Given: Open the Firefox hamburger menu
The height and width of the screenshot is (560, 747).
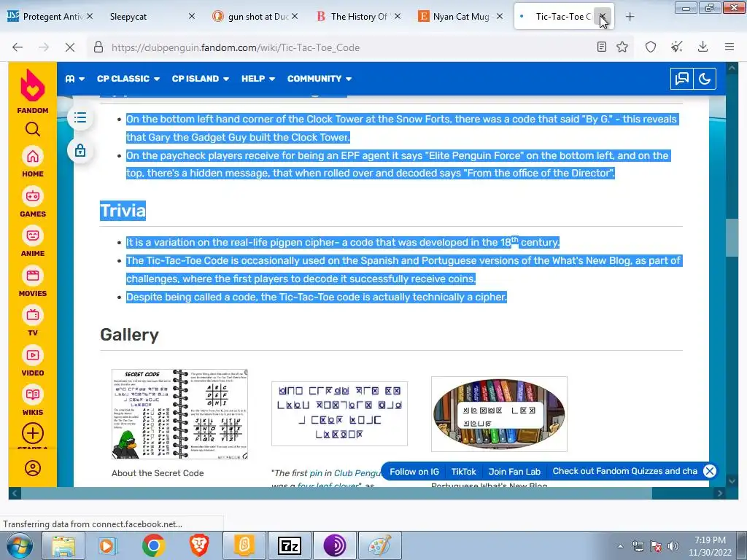Looking at the screenshot, I should [x=729, y=47].
